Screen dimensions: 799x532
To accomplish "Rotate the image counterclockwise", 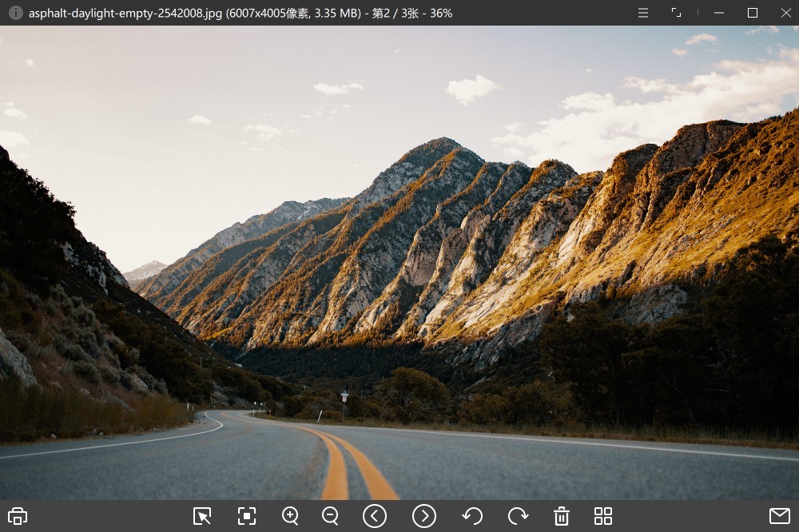I will click(472, 516).
